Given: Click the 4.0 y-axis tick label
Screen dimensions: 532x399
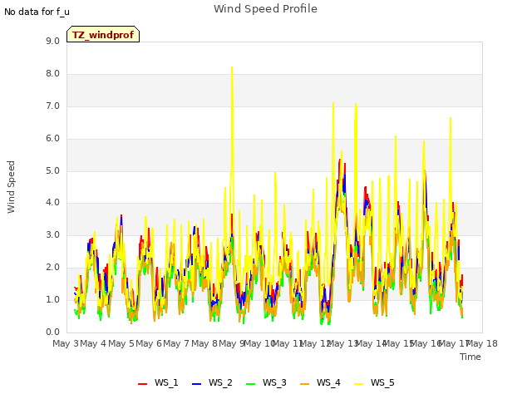Looking at the screenshot, I should [x=52, y=203].
